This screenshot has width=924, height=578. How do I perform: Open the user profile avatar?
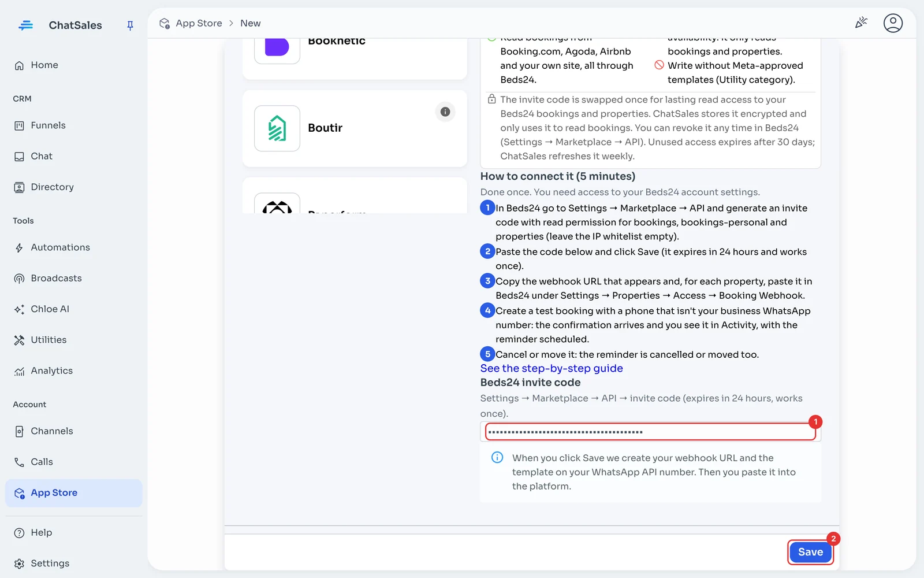click(x=893, y=23)
